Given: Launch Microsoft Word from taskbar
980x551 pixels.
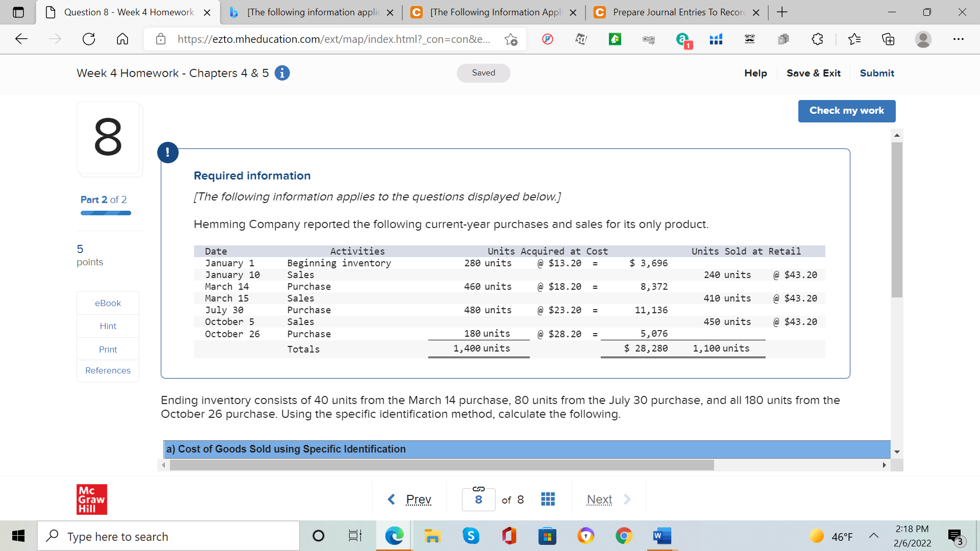Looking at the screenshot, I should click(662, 536).
